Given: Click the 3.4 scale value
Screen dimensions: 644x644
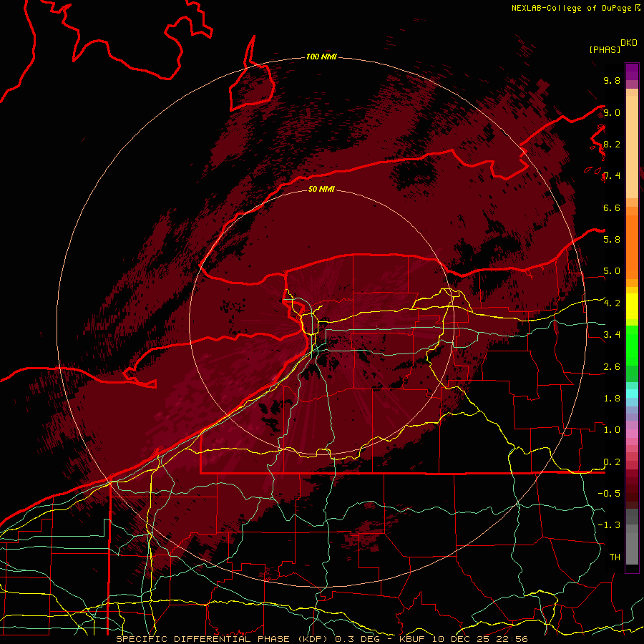Looking at the screenshot, I should point(612,335).
